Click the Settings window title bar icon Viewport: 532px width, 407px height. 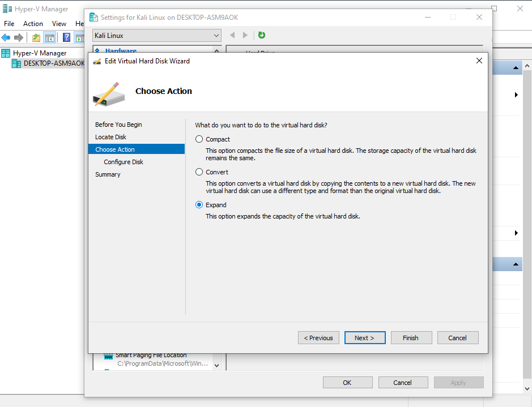(93, 17)
